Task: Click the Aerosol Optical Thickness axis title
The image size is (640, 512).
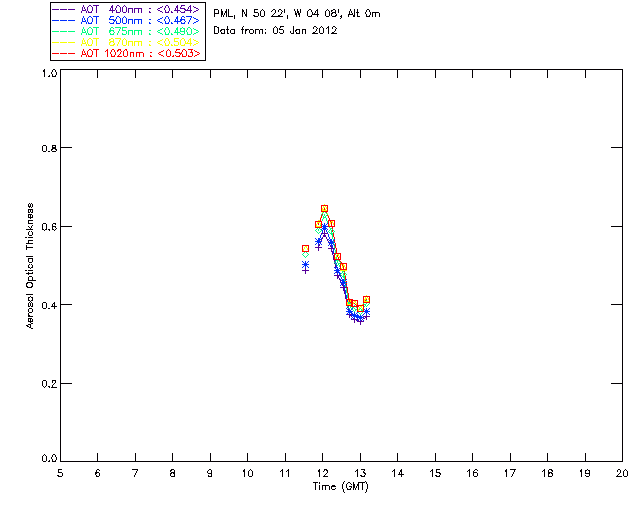Action: [x=30, y=266]
